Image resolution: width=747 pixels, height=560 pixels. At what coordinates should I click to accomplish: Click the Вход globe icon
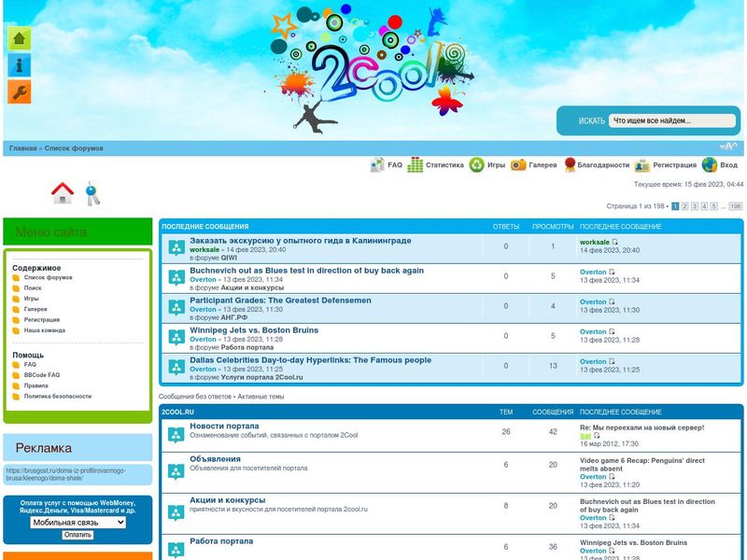[710, 165]
